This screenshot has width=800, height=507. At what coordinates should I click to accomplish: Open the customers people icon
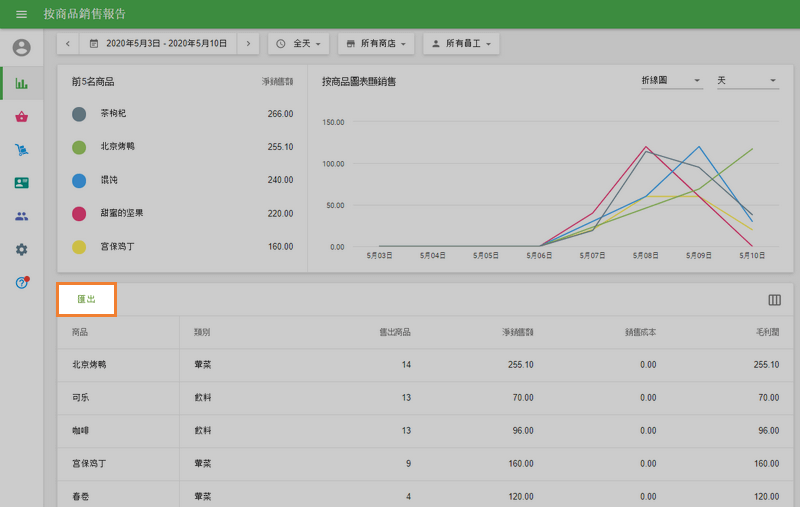pos(21,216)
